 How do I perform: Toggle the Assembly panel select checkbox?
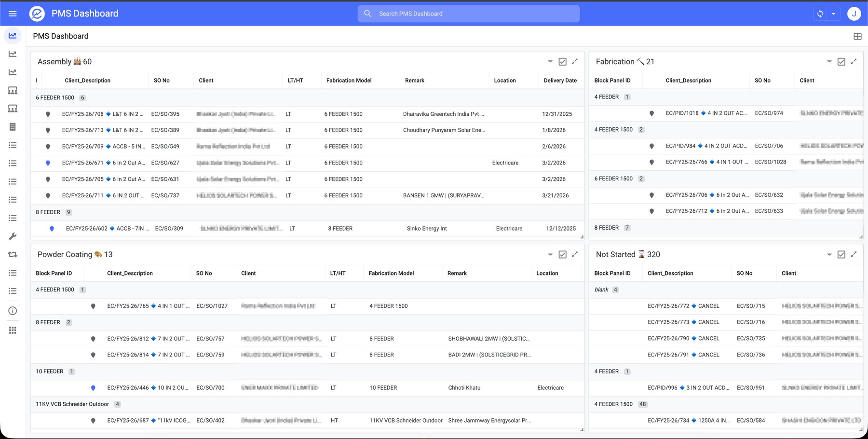pyautogui.click(x=562, y=62)
